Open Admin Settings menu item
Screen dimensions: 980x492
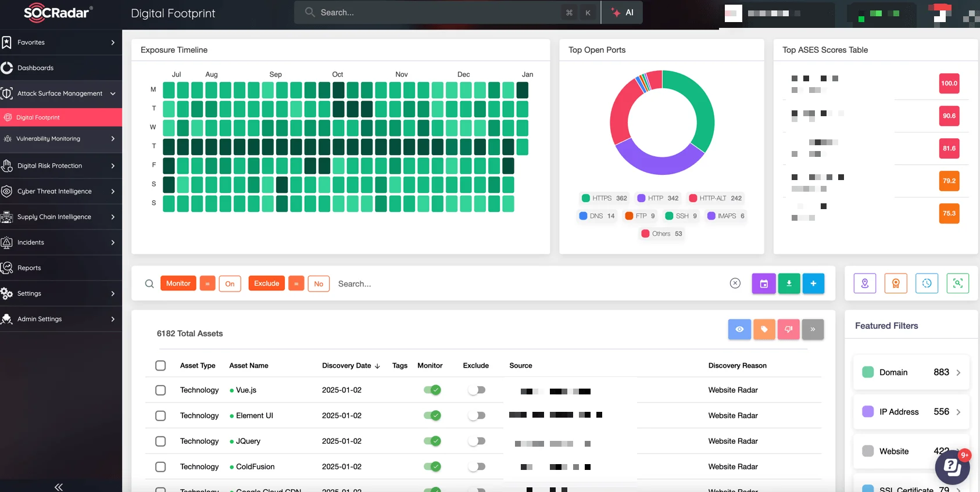pyautogui.click(x=61, y=319)
